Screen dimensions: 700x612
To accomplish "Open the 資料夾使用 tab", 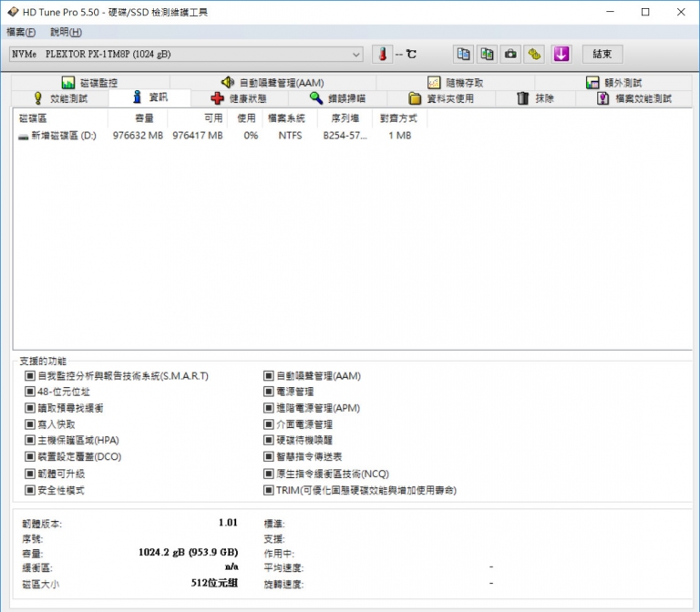I will tap(441, 98).
